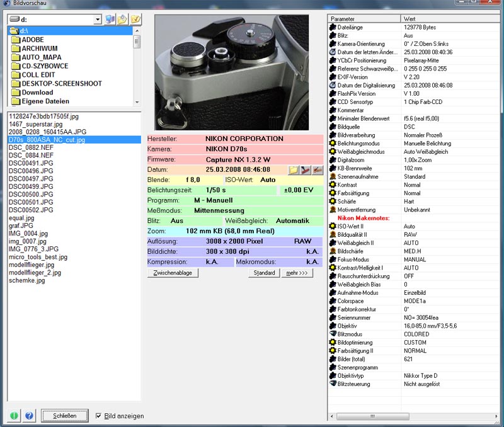Click the hand-writing pen icon in Datum row
This screenshot has width=504, height=427.
click(318, 169)
